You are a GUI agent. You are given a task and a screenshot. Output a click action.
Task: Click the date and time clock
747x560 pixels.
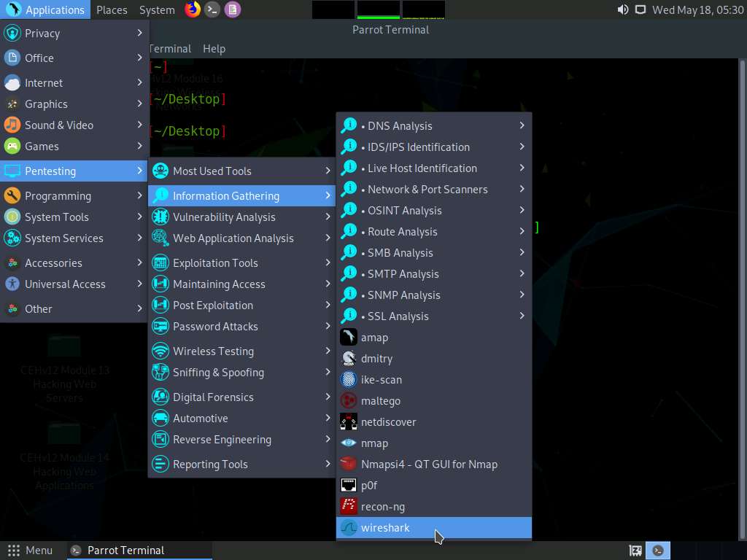tap(697, 10)
